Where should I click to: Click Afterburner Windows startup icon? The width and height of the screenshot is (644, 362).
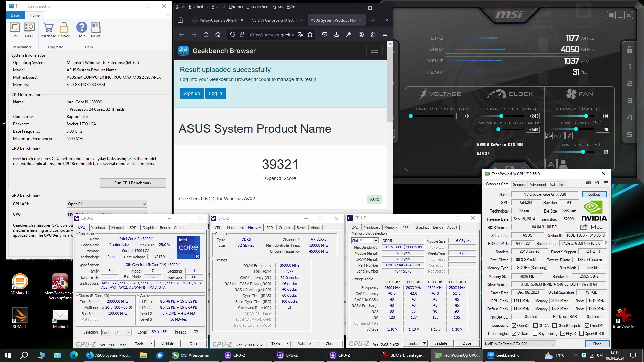(x=611, y=15)
